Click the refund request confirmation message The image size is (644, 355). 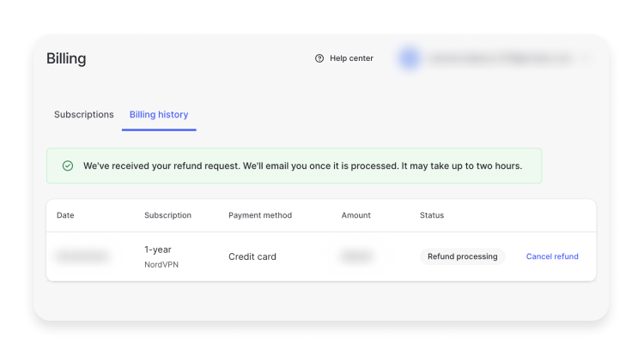(302, 165)
